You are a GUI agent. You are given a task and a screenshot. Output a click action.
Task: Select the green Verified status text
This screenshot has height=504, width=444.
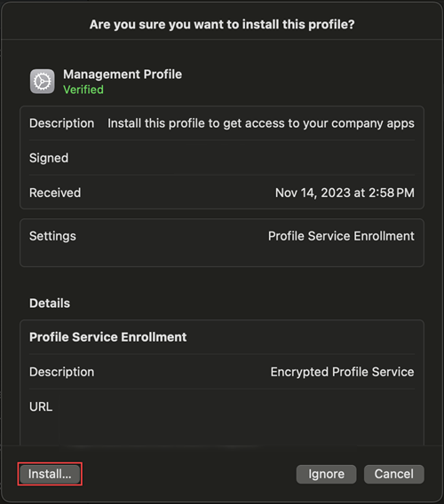click(83, 90)
